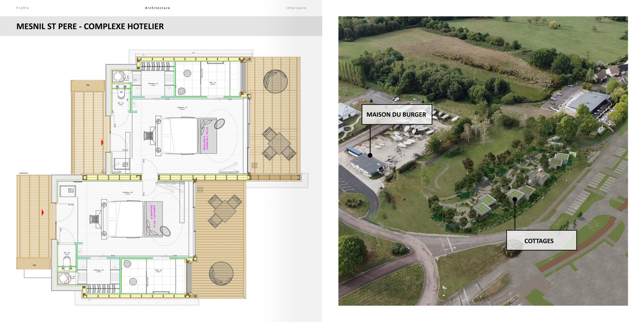Click the round table on upper terrace
Image resolution: width=644 pixels, height=322 pixels.
coord(275,81)
